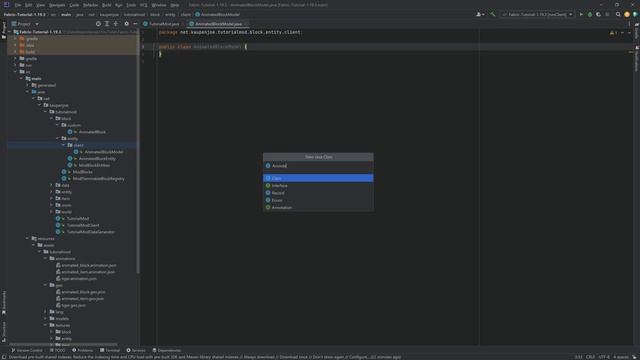The image size is (640, 360).
Task: Open the Navigate menu
Action: pyautogui.click(x=57, y=5)
